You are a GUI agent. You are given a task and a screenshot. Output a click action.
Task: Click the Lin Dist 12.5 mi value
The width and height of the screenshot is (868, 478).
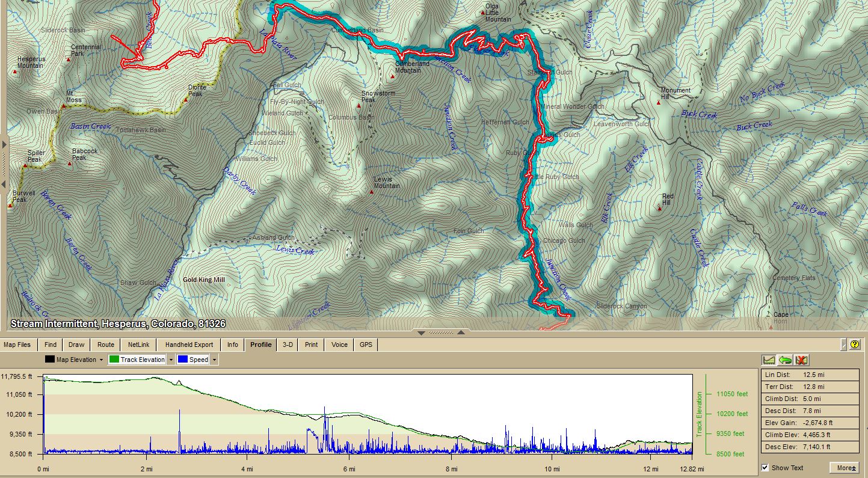813,374
